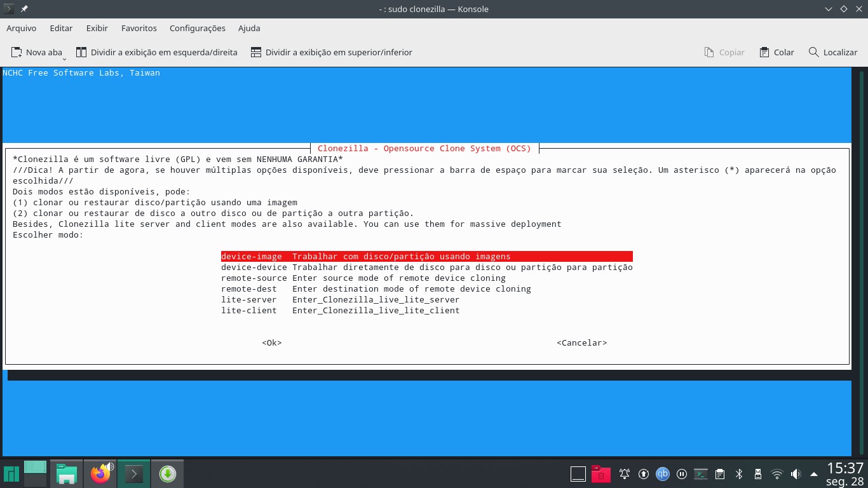Screen dimensions: 868x488
Task: Open the Arquivo menu
Action: click(22, 28)
